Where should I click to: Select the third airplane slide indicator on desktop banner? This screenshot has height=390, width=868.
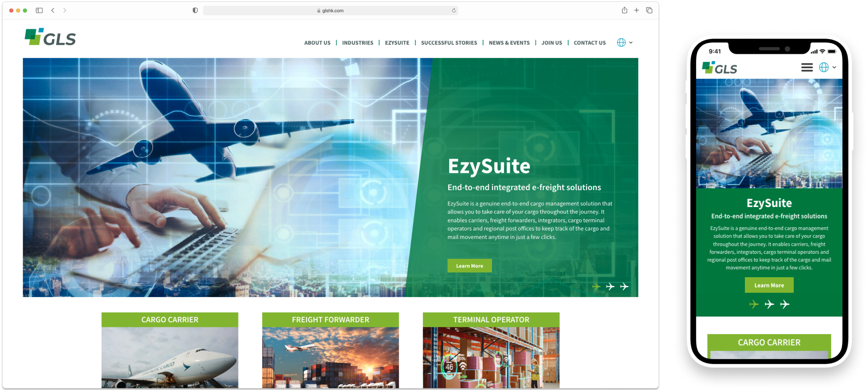coord(624,286)
